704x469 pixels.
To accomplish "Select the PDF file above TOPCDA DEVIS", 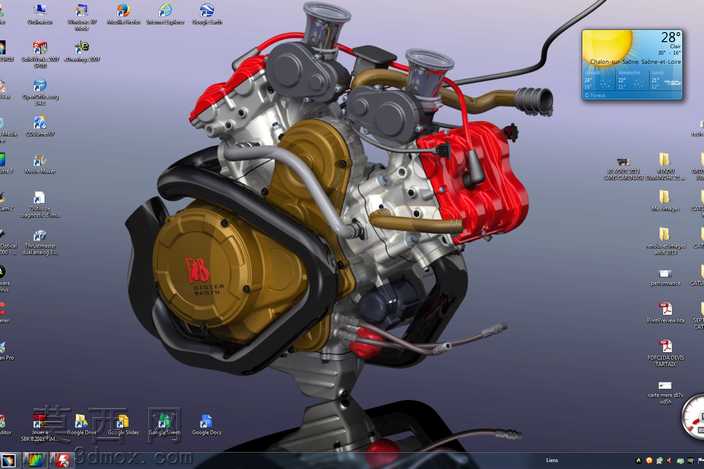I will tap(665, 313).
